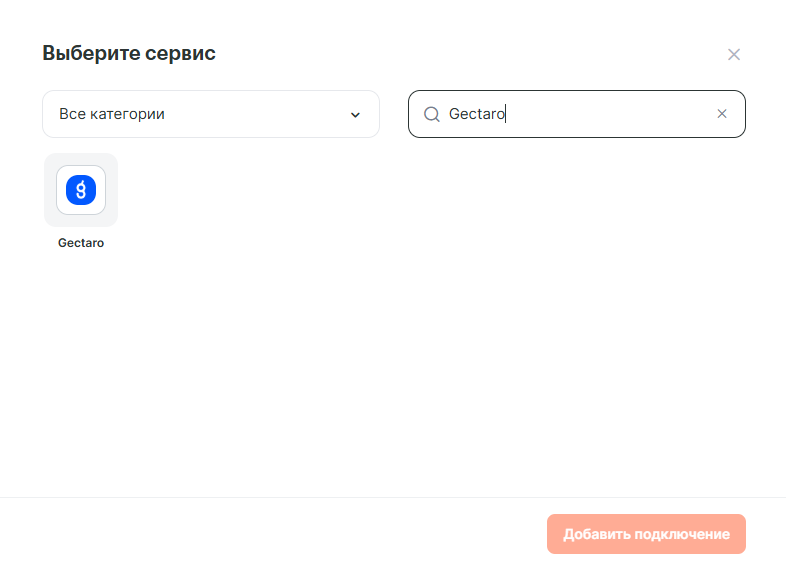Place cursor after typed "Gectaro" query
786x561 pixels.
507,114
